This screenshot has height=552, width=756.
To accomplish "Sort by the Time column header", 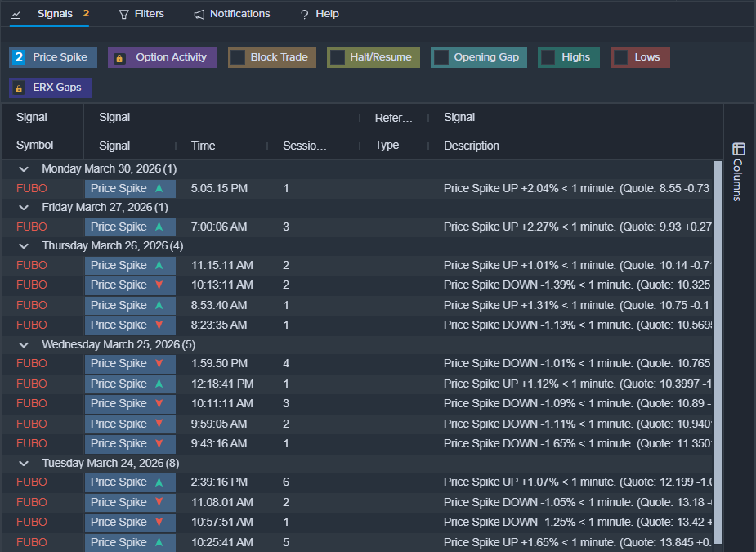I will (204, 146).
